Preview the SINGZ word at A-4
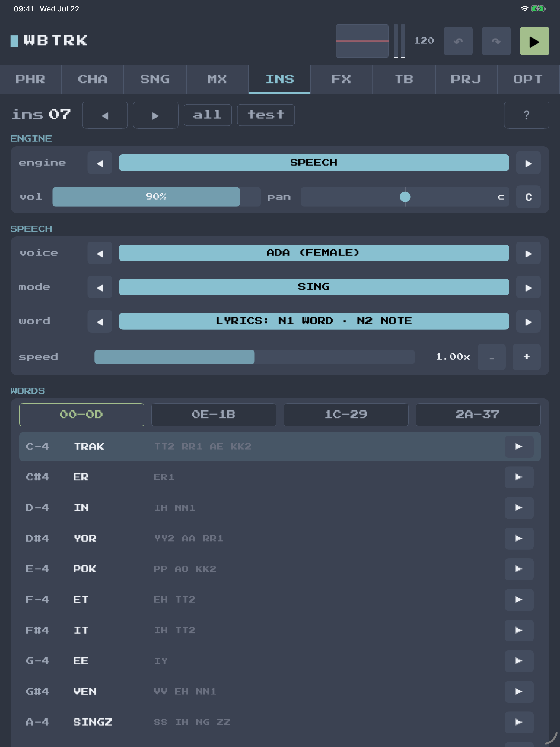Screen dimensions: 560x747 [519, 722]
